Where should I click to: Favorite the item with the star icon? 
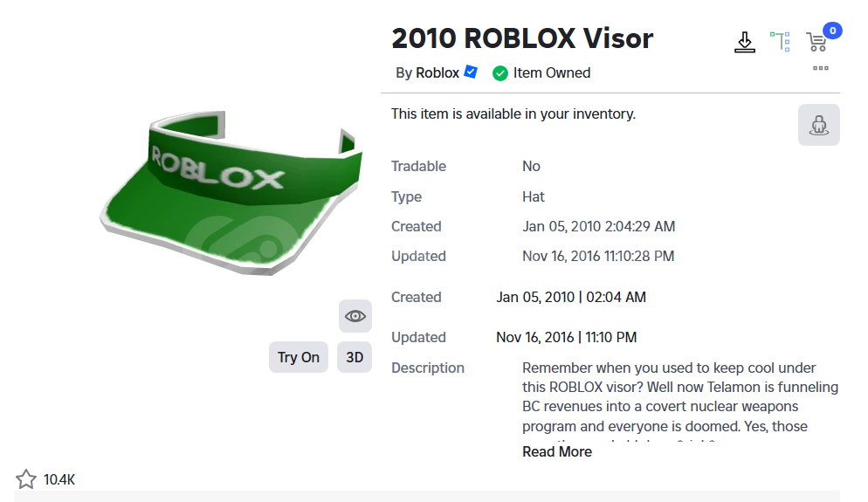tap(25, 479)
